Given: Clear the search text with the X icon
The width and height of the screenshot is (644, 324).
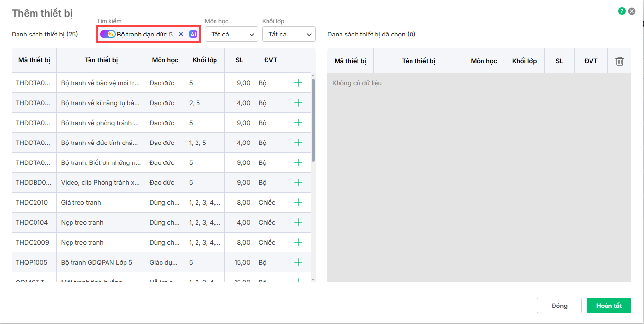Looking at the screenshot, I should (181, 34).
